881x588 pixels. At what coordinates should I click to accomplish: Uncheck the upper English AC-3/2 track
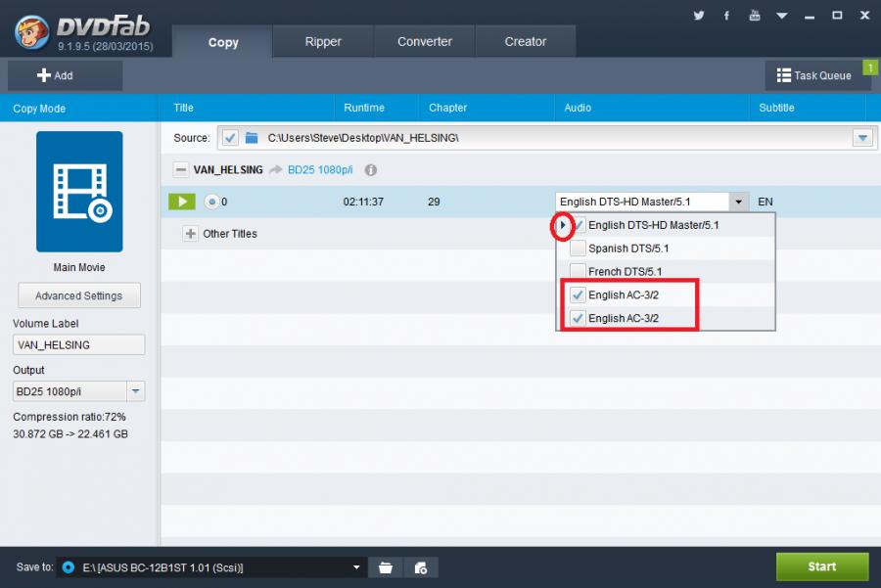577,294
